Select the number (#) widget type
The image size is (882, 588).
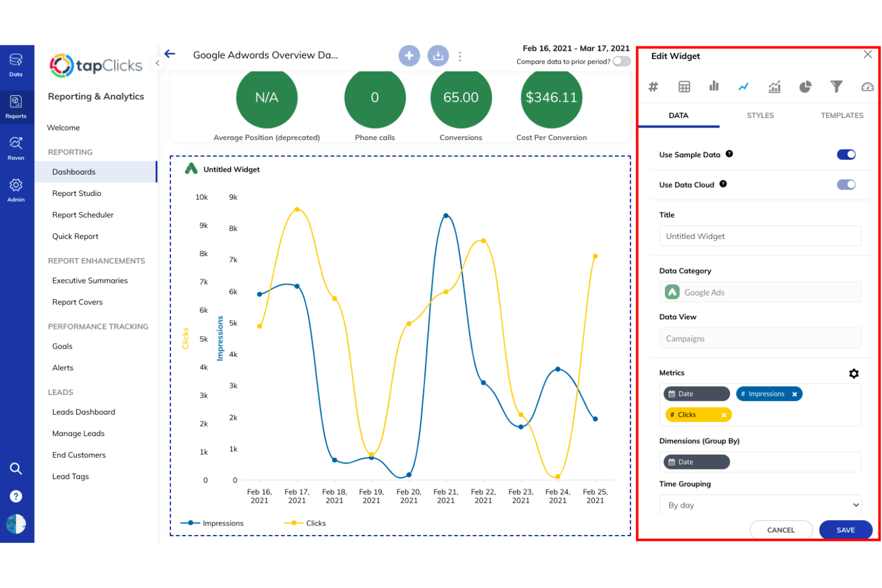[653, 86]
